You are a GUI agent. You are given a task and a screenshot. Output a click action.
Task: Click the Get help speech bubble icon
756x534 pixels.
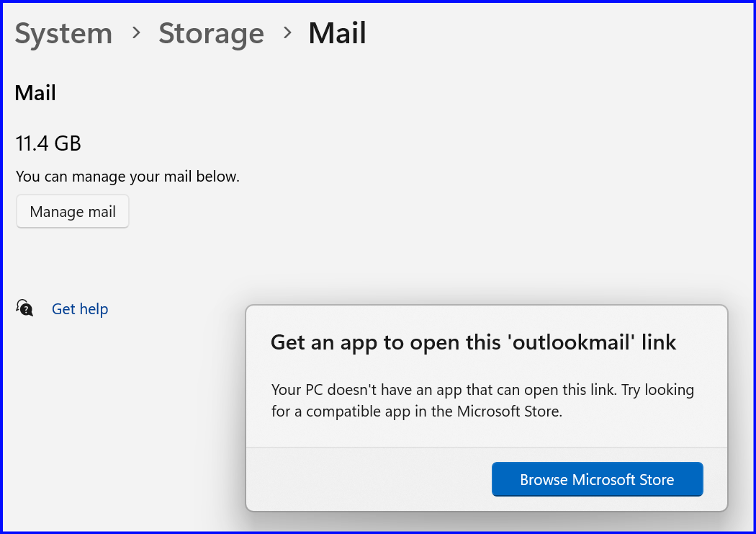click(x=24, y=308)
